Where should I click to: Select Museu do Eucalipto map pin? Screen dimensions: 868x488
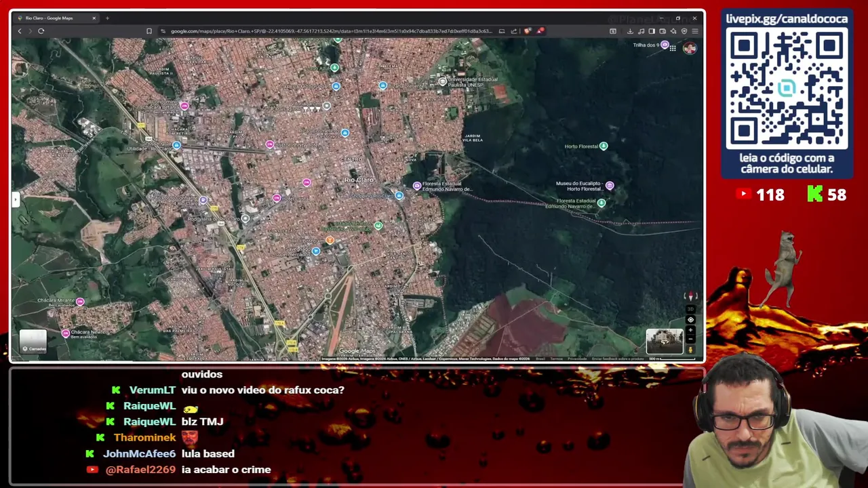(x=610, y=186)
